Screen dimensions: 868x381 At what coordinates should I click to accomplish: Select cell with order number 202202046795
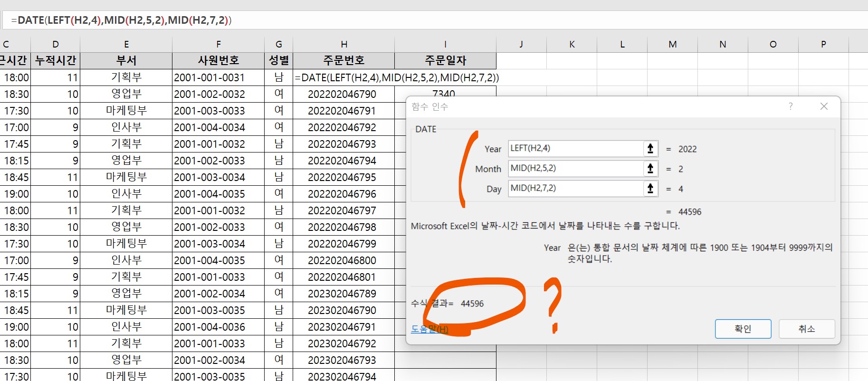[344, 177]
